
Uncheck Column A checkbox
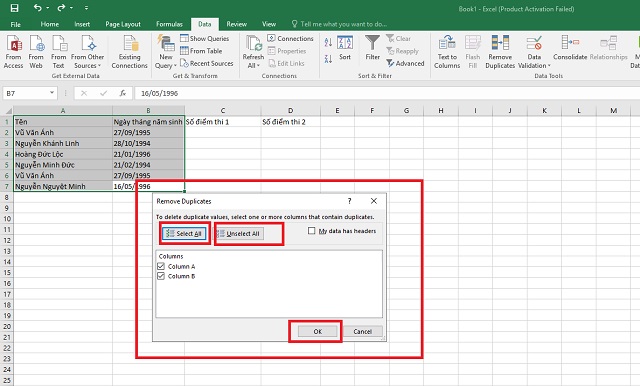(161, 266)
